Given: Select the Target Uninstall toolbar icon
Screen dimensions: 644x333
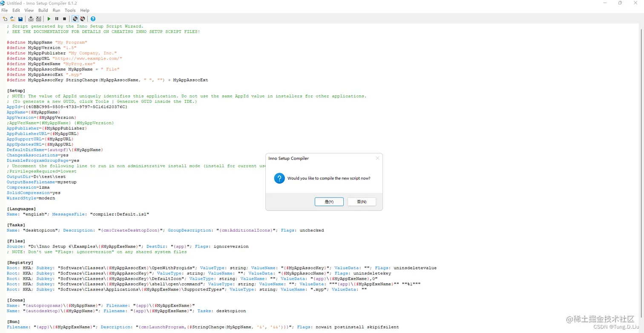Looking at the screenshot, I should click(x=83, y=19).
